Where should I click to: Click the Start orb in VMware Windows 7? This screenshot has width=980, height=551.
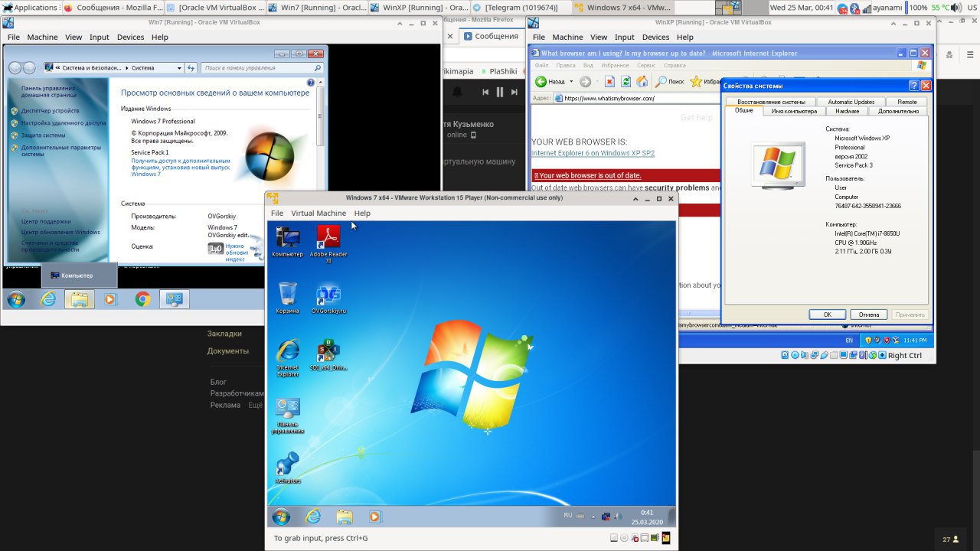(x=281, y=517)
